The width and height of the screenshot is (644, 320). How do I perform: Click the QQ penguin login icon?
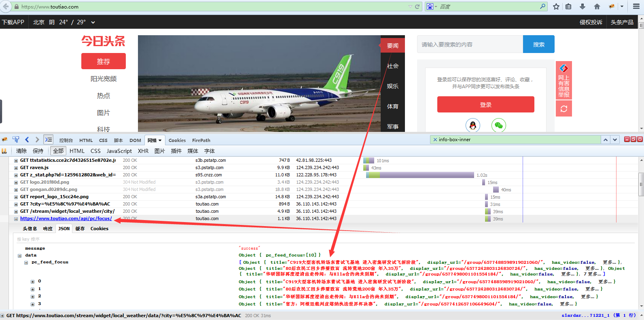pyautogui.click(x=472, y=125)
